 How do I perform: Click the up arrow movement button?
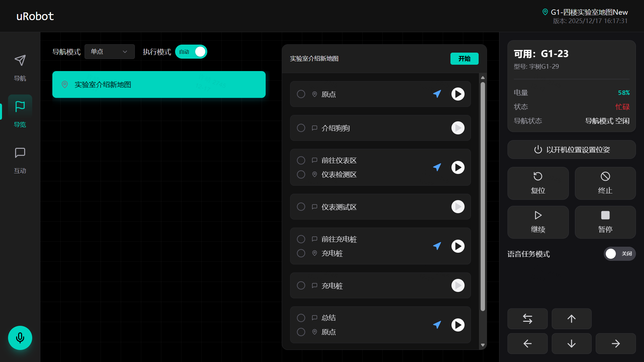tap(571, 319)
